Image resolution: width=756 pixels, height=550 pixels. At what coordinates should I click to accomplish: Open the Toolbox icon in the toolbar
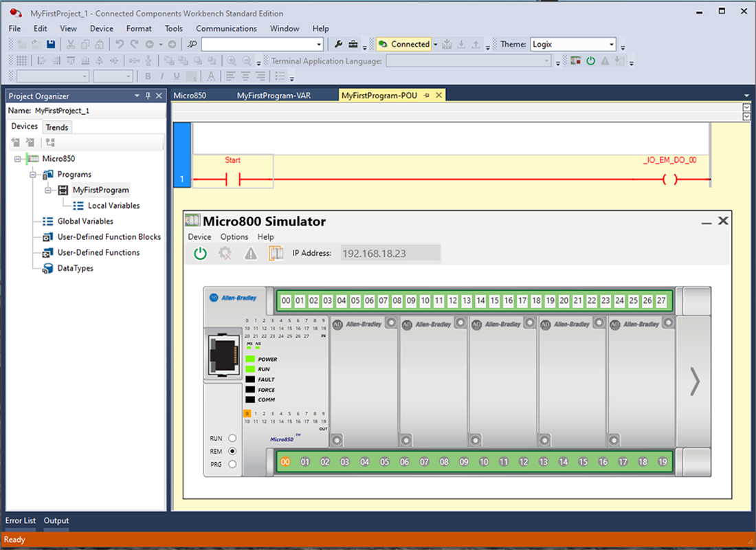pyautogui.click(x=353, y=45)
